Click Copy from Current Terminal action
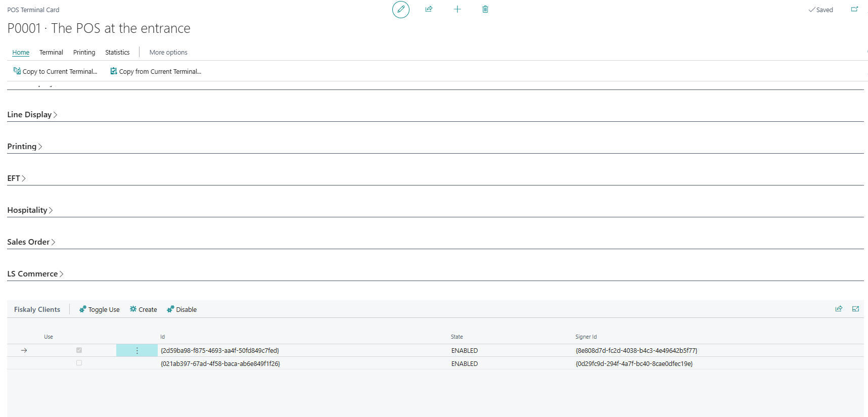This screenshot has height=417, width=868. (156, 71)
